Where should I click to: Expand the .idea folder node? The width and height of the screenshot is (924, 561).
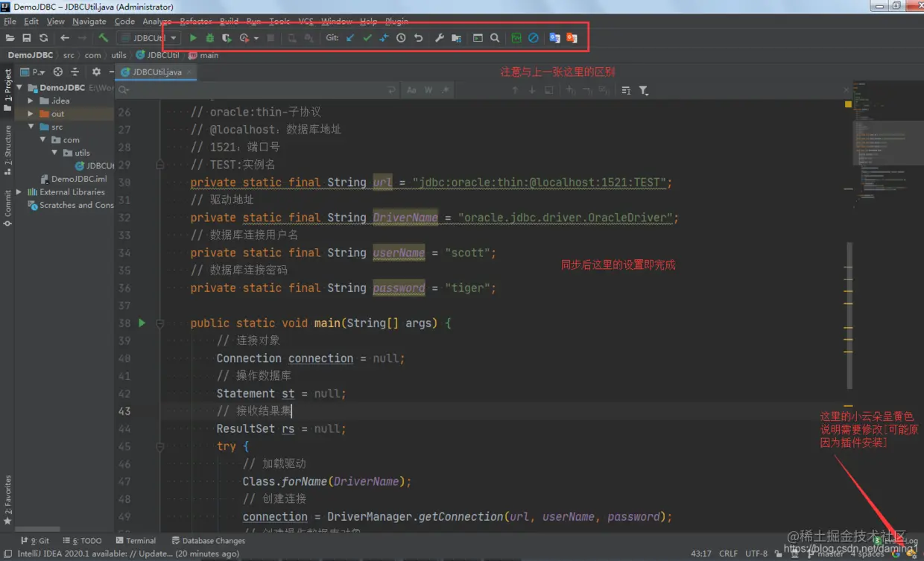coord(31,101)
